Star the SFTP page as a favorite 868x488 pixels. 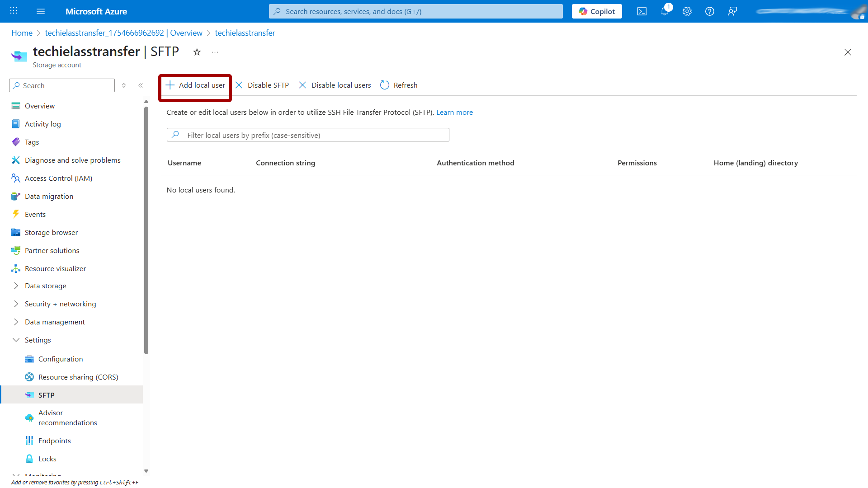(197, 52)
